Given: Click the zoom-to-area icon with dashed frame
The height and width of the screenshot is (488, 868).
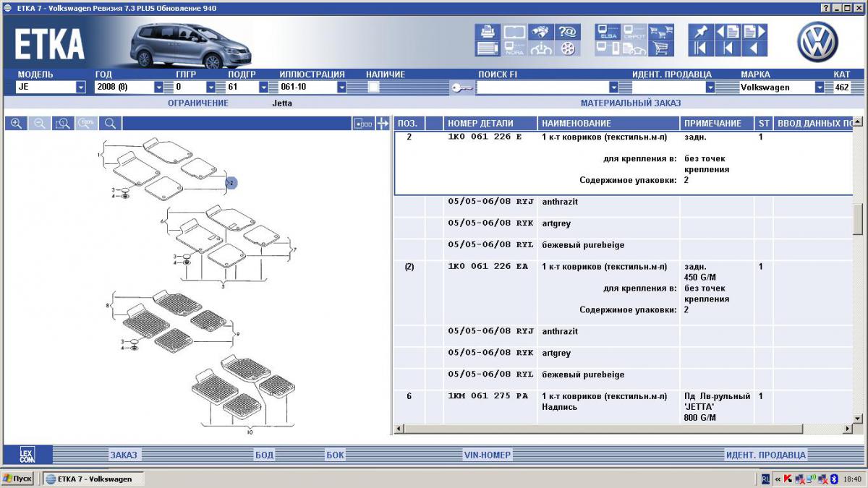Looking at the screenshot, I should tap(63, 124).
